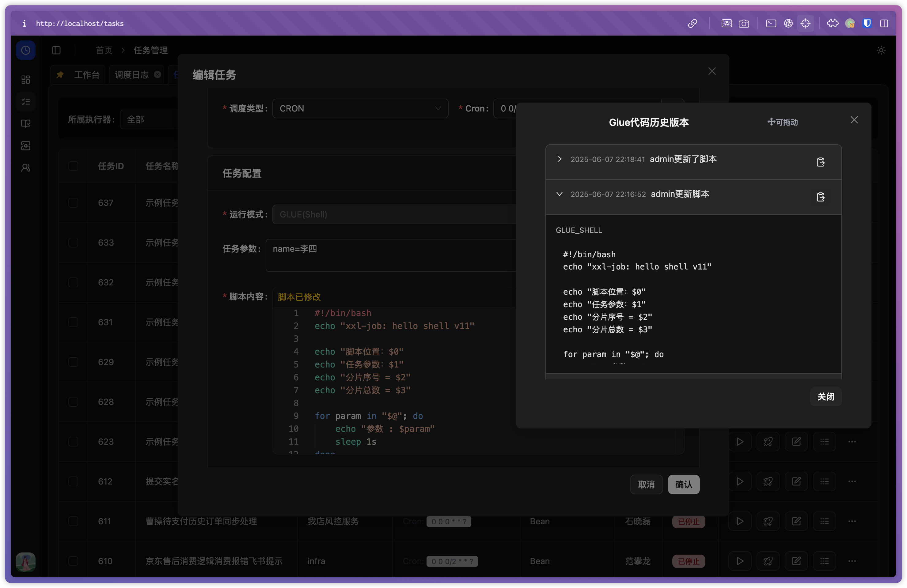Switch to the 工作台 tab
Viewport: 907px width, 588px height.
coord(86,74)
